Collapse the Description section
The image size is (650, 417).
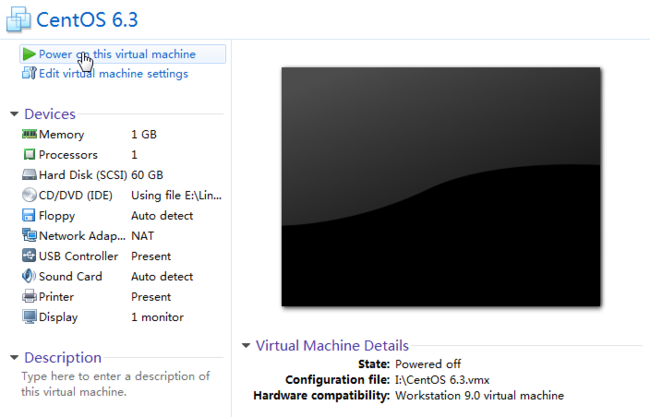[15, 357]
